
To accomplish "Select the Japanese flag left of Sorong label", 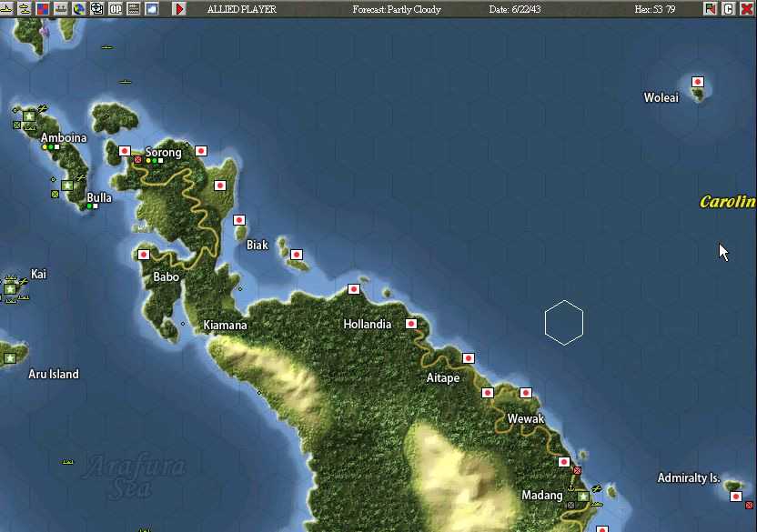I will [125, 151].
